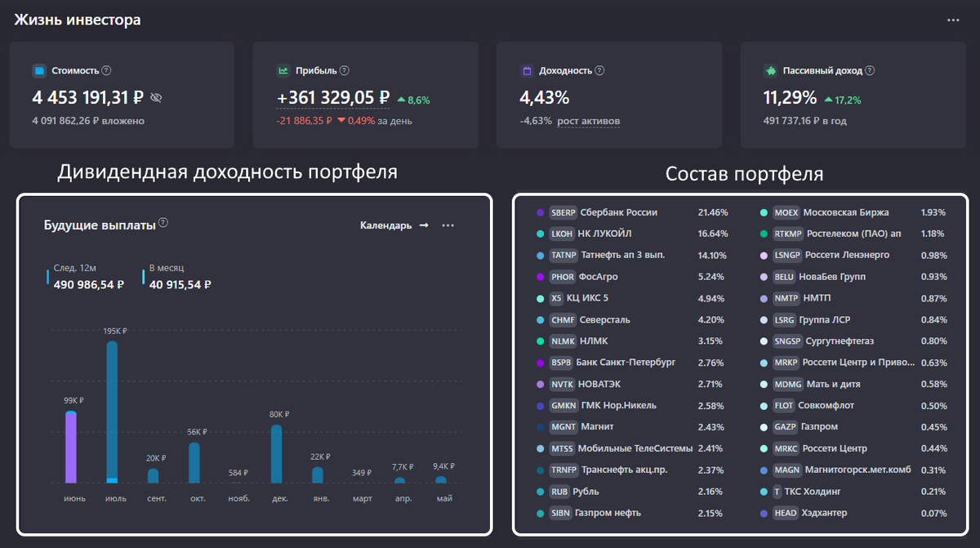Click the help icon next to Прибыль
The height and width of the screenshot is (548, 980).
click(344, 70)
